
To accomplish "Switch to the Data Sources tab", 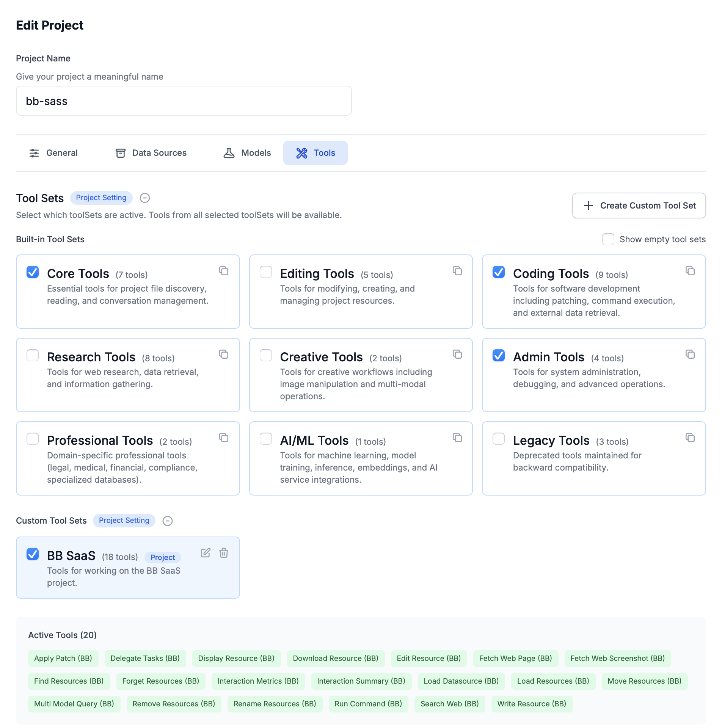I will point(151,153).
